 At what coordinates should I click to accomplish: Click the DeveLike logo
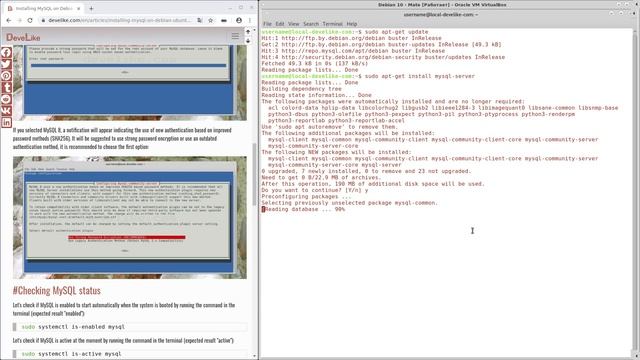[x=23, y=37]
